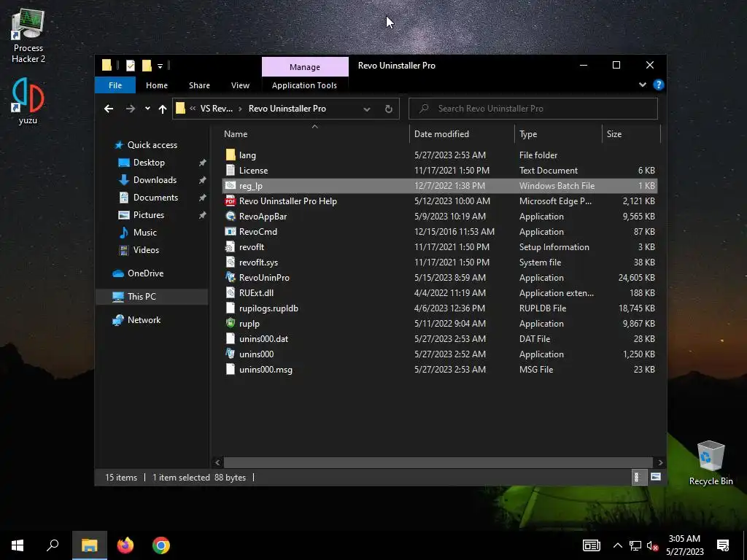The width and height of the screenshot is (747, 560).
Task: Open the File ribbon tab
Action: click(115, 85)
